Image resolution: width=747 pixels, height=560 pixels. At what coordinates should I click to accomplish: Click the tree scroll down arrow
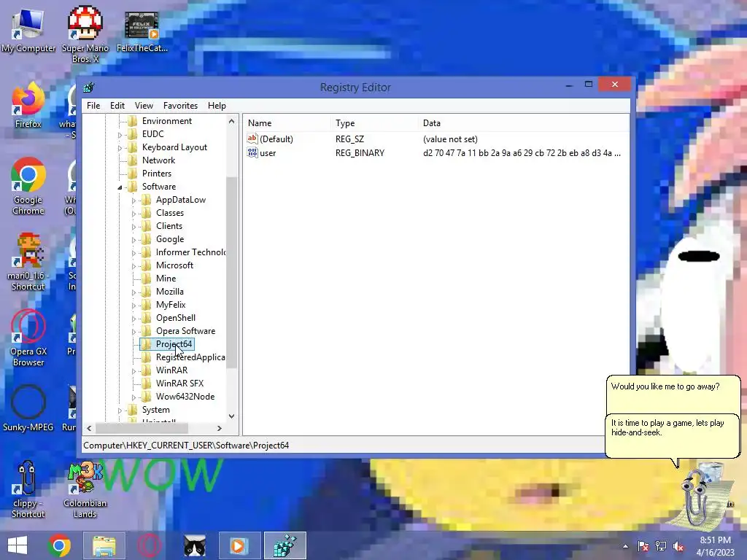click(231, 416)
